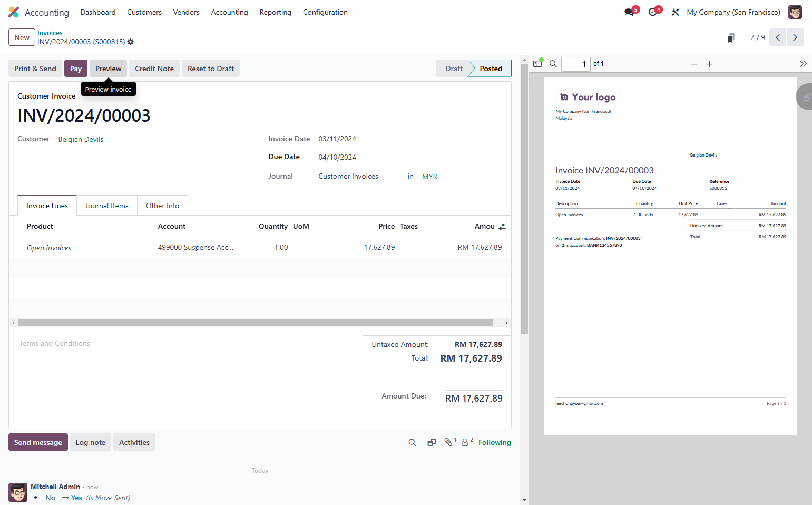
Task: Open the activities clock icon
Action: (653, 12)
